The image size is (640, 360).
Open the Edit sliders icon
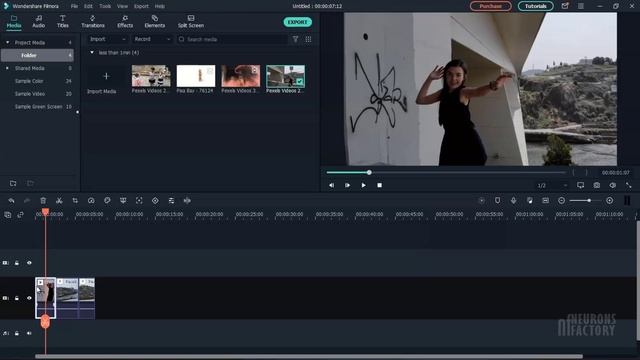click(x=171, y=200)
